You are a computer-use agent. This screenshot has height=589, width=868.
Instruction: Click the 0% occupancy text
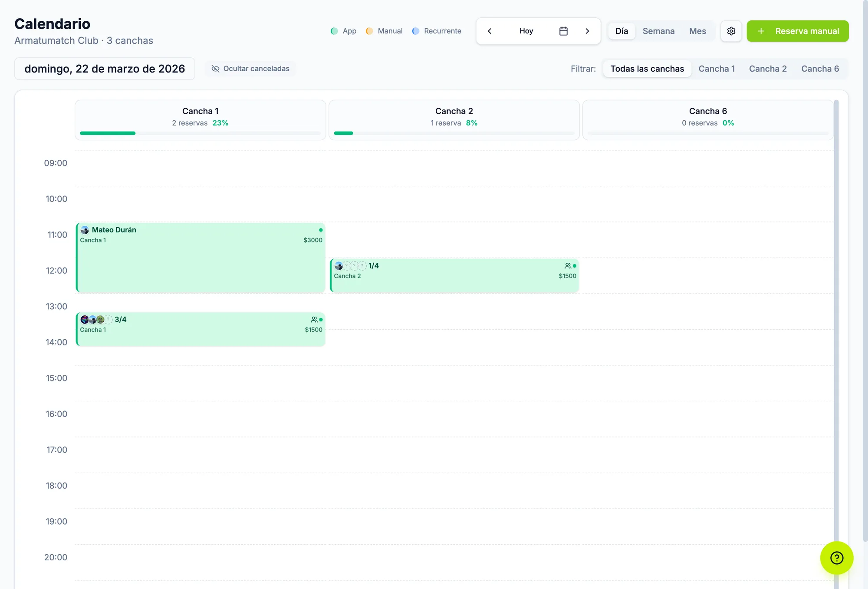(x=728, y=123)
